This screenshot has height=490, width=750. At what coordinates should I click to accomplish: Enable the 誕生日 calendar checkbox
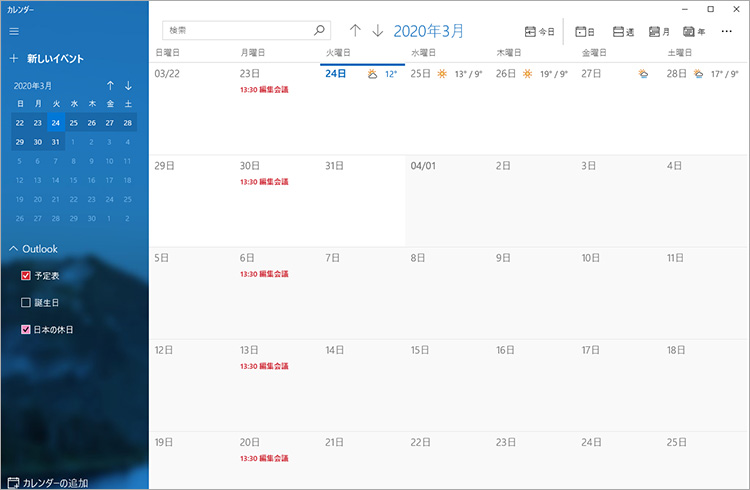[x=26, y=302]
